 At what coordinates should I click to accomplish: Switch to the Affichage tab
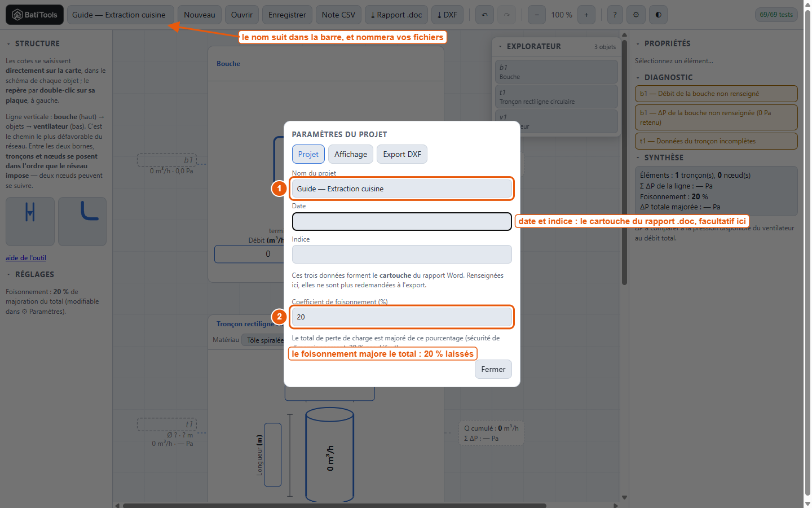351,154
